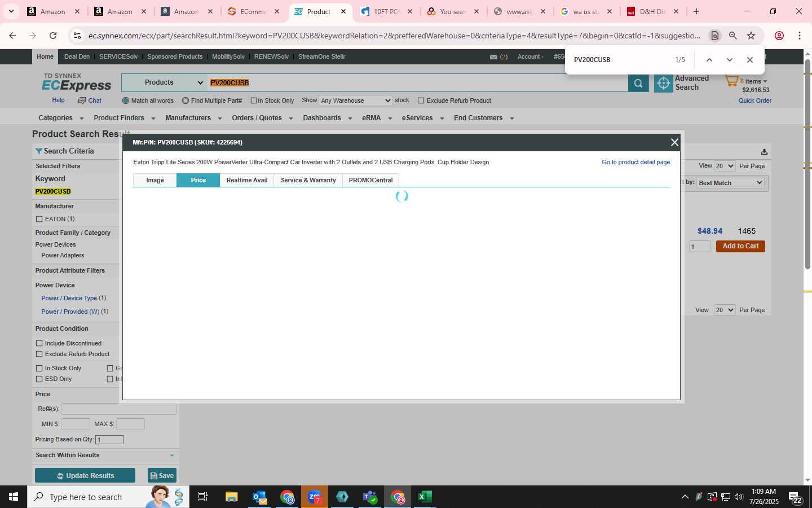The height and width of the screenshot is (508, 812).
Task: Open Task View on the taskbar
Action: (203, 497)
